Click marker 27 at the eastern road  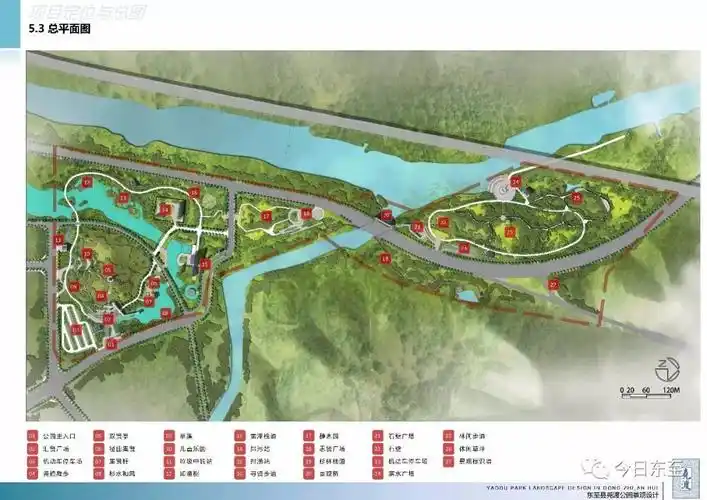(x=553, y=284)
